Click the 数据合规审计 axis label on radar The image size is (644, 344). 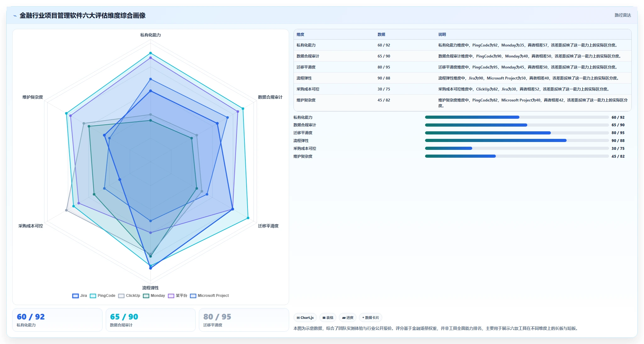(x=270, y=97)
